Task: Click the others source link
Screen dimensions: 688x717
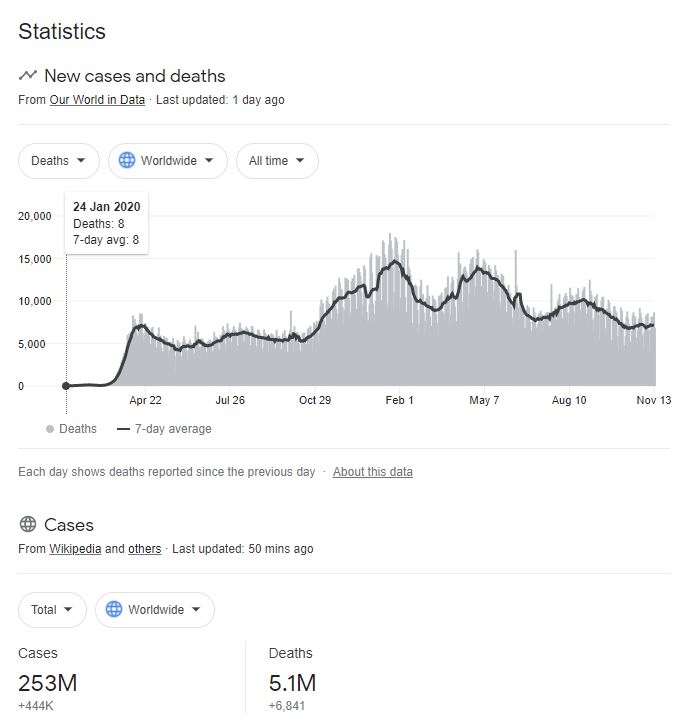Action: click(144, 549)
